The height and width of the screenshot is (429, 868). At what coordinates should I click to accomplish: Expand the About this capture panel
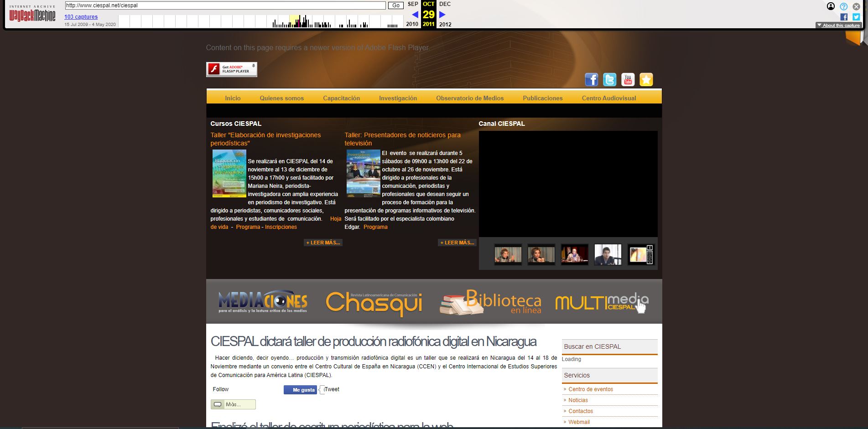838,26
